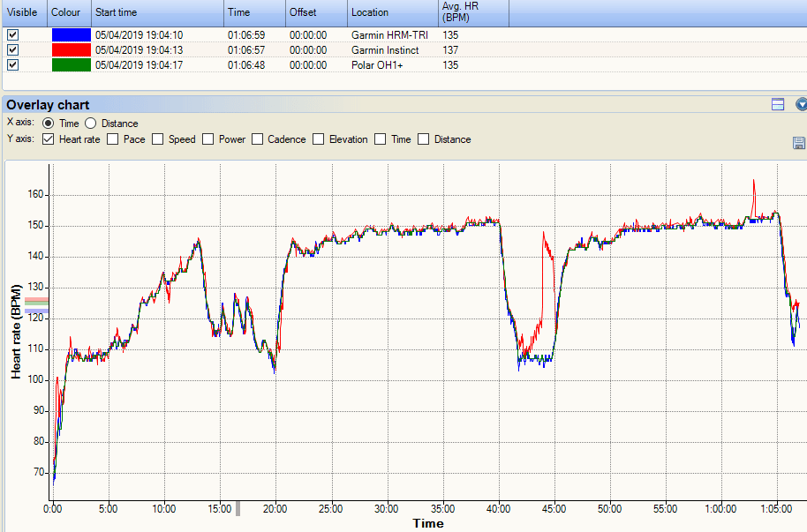Click the green colour swatch for Polar OH1+
The height and width of the screenshot is (532, 807).
pyautogui.click(x=72, y=64)
